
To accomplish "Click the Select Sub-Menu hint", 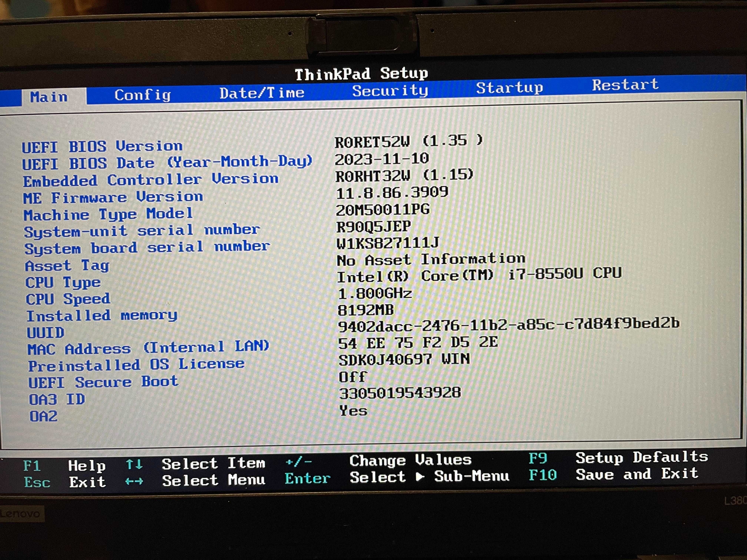I will [429, 476].
